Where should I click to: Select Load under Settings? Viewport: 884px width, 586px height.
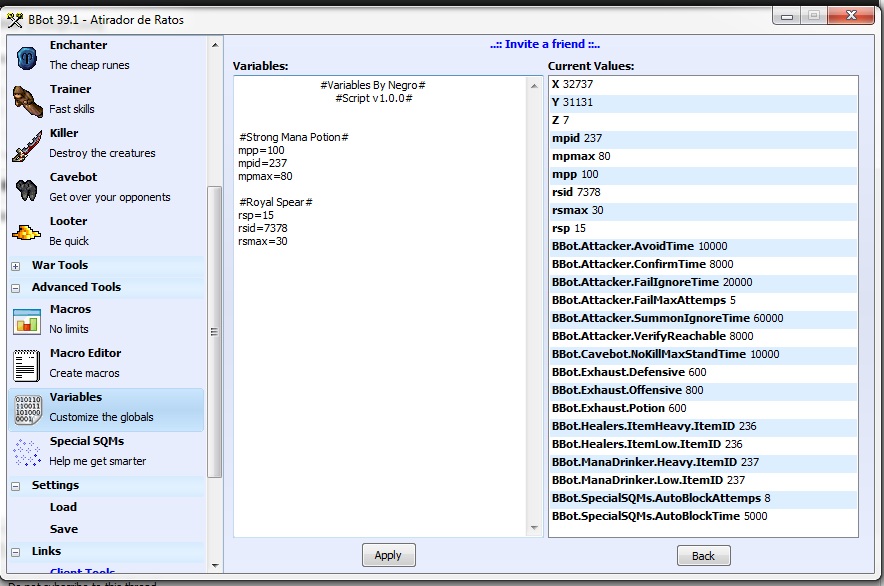coord(63,507)
